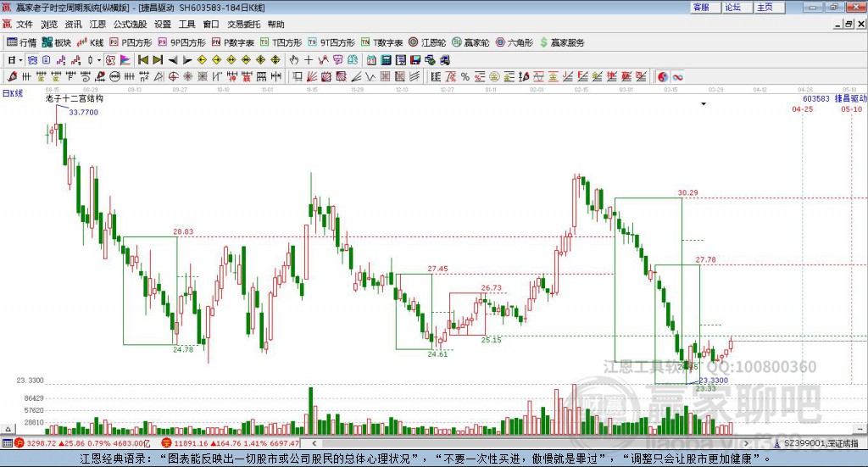Select the crosshair plus cursor tool
The width and height of the screenshot is (868, 467).
pyautogui.click(x=309, y=60)
